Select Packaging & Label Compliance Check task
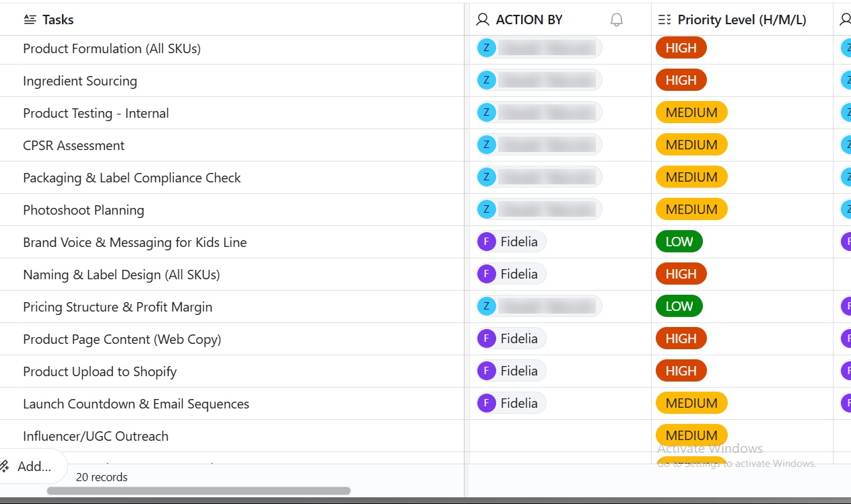The image size is (851, 504). 132,178
